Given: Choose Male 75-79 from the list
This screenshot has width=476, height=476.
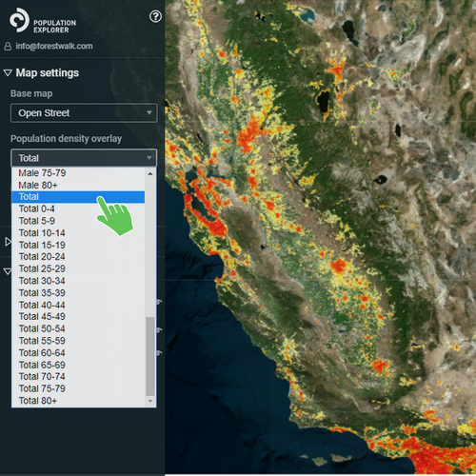Looking at the screenshot, I should click(42, 173).
